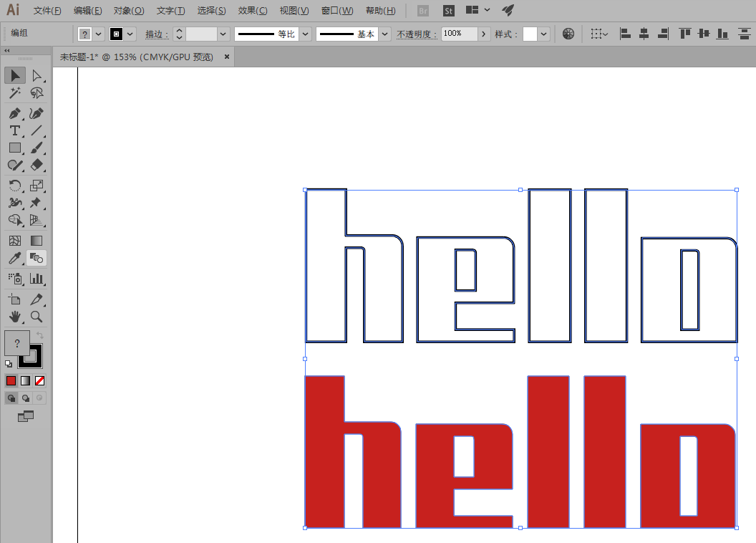Click the black Stroke color box
Image resolution: width=756 pixels, height=543 pixels.
(x=37, y=362)
